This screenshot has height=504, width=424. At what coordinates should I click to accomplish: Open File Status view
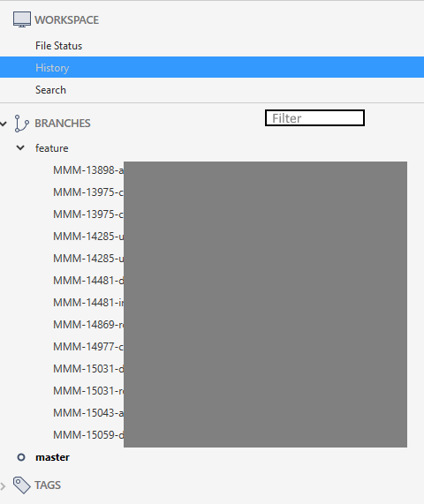tap(59, 46)
